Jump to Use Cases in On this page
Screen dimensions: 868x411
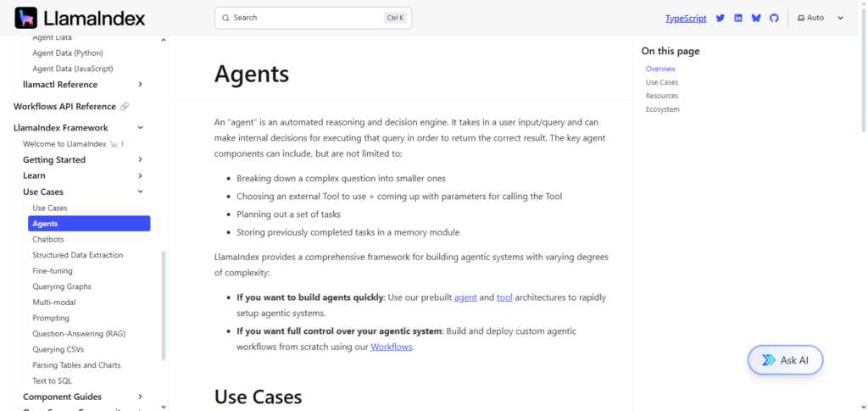point(661,82)
